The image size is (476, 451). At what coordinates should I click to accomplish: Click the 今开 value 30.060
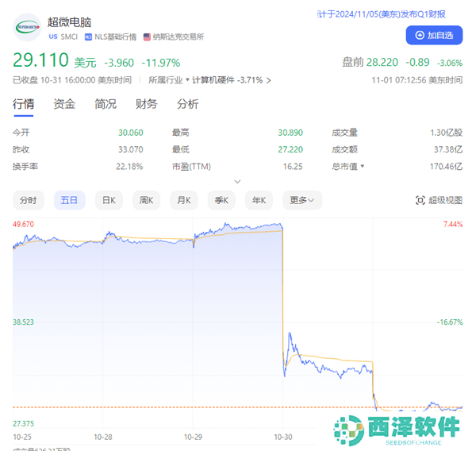pyautogui.click(x=131, y=133)
